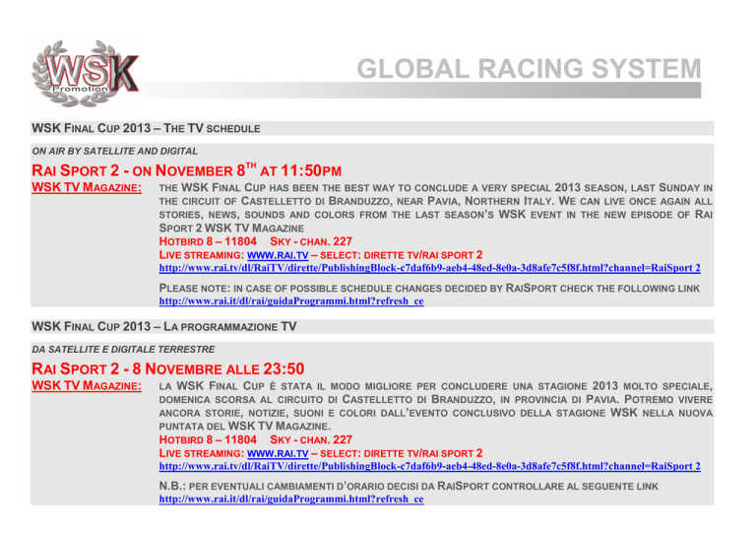756x535 pixels.
Task: Click 'Rai Sport 2 - on November 8th at 11:50pm'
Action: [x=187, y=169]
